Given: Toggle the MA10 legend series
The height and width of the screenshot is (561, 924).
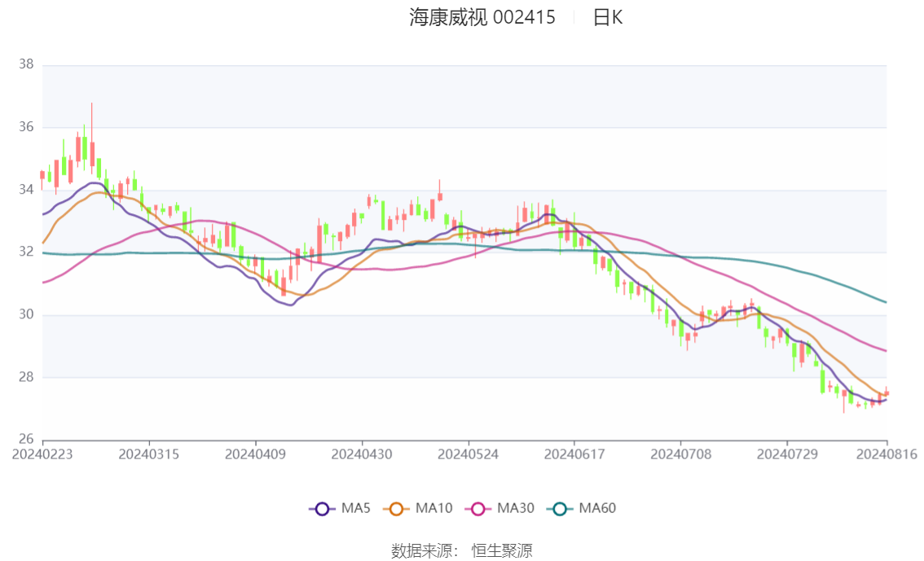Looking at the screenshot, I should point(418,509).
